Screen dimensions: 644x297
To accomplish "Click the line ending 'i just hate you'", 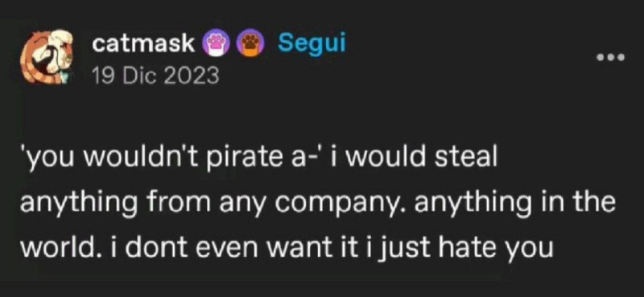I will pos(287,248).
